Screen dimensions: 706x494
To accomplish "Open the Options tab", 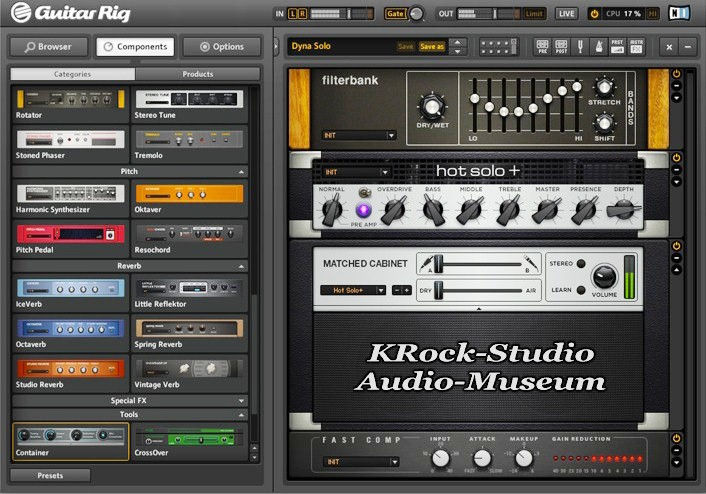I will point(222,46).
